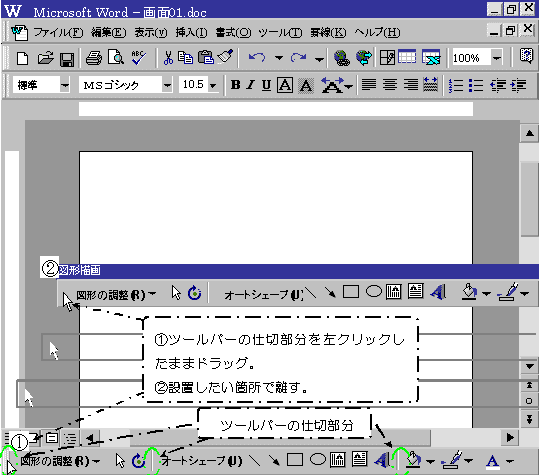Open the ファイル(F) menu
This screenshot has height=475, width=539.
point(58,32)
